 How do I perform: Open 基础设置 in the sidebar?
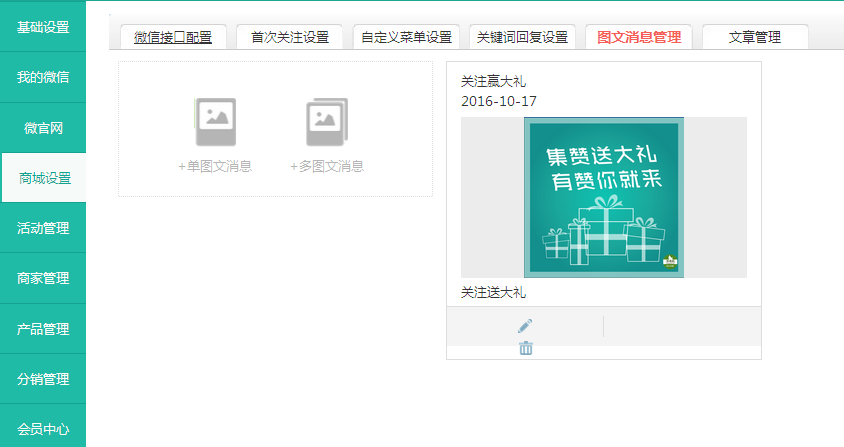coord(43,26)
